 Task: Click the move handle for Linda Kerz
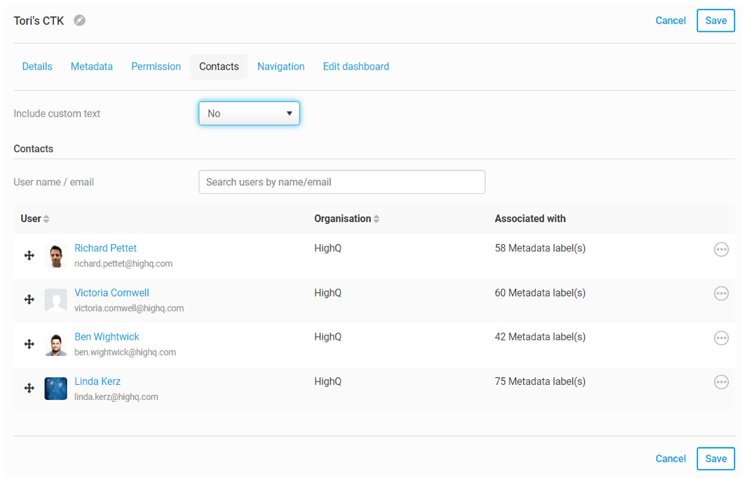pos(29,388)
